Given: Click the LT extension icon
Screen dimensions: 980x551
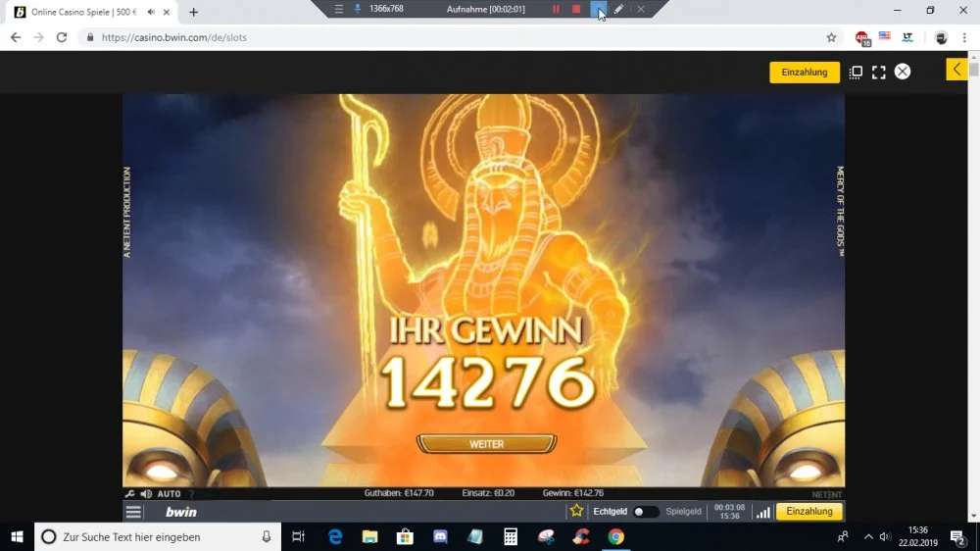Looking at the screenshot, I should (x=907, y=37).
